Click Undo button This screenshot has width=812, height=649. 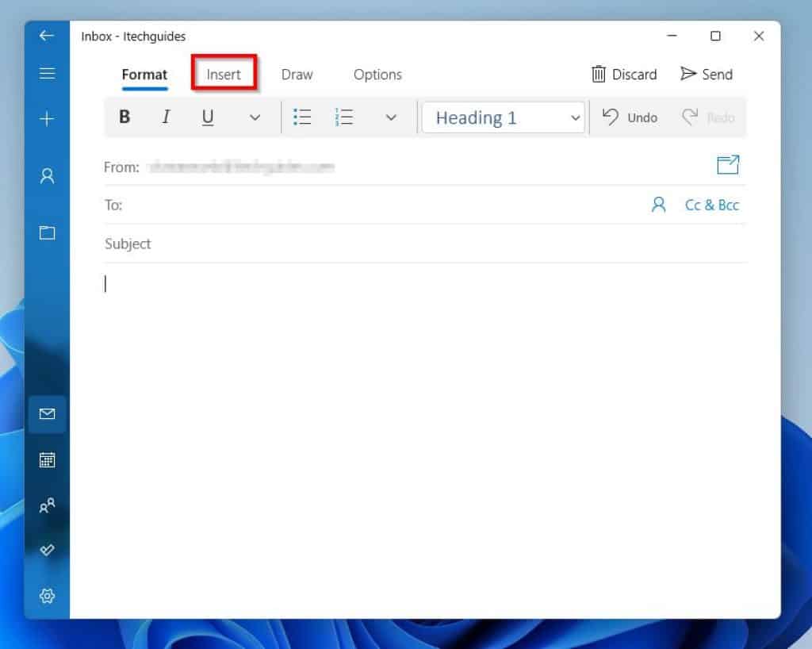630,117
